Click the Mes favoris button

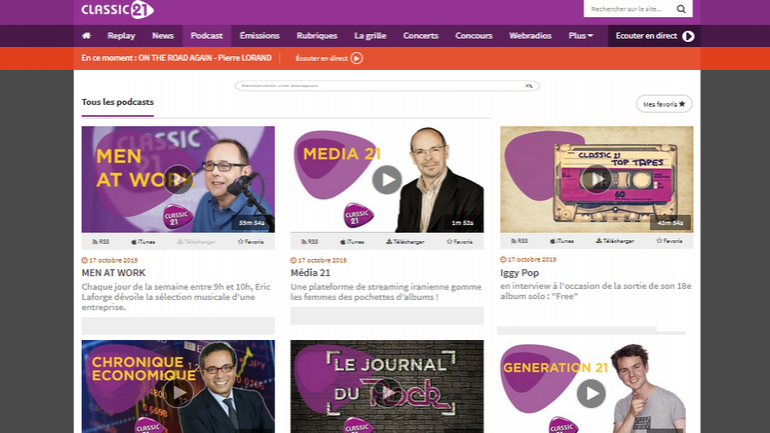[664, 104]
